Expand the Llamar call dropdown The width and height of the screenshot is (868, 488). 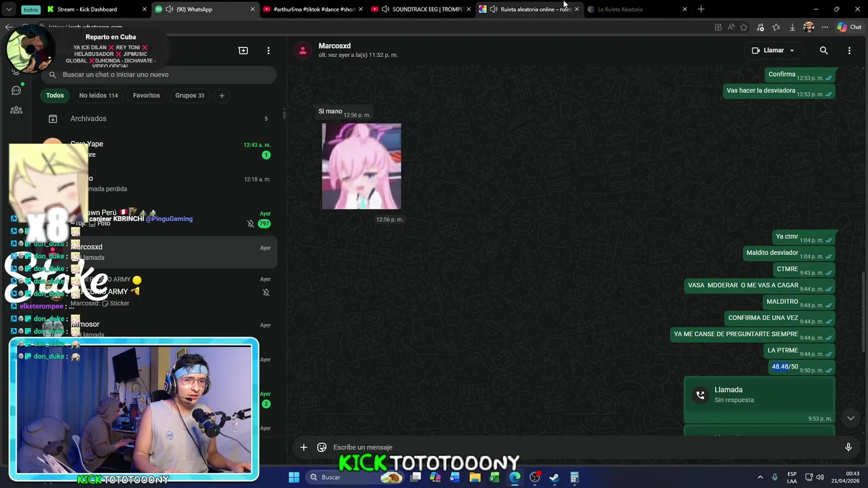(791, 50)
